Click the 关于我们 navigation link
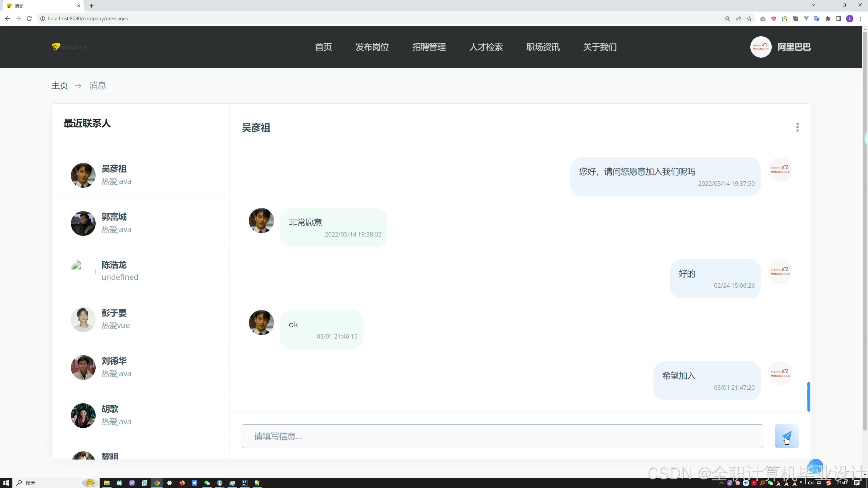The height and width of the screenshot is (488, 868). 599,47
